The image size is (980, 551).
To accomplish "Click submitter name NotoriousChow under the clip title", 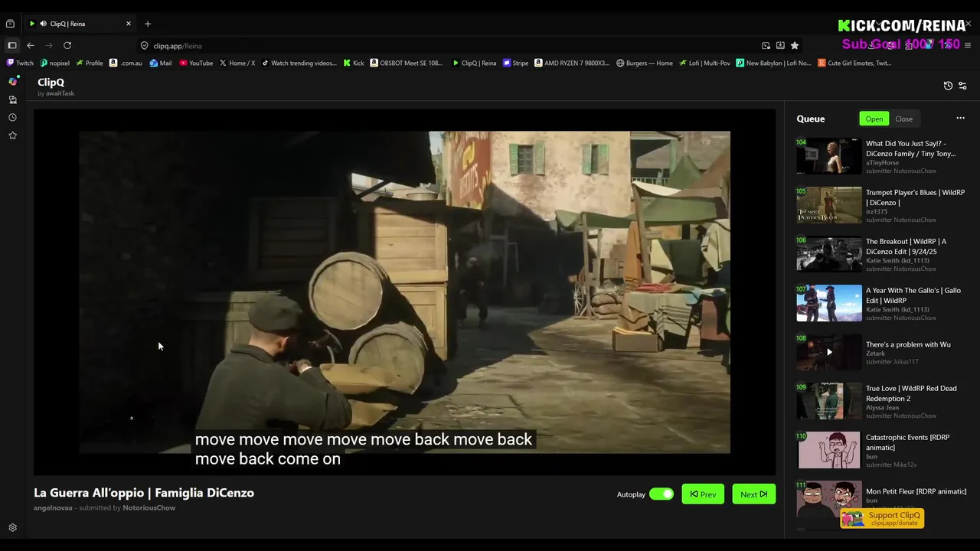I will click(x=149, y=508).
